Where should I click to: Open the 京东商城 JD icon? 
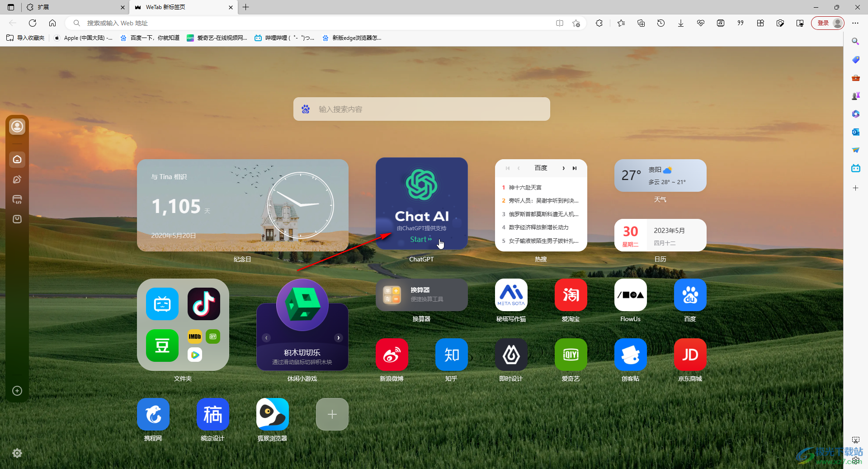[690, 355]
